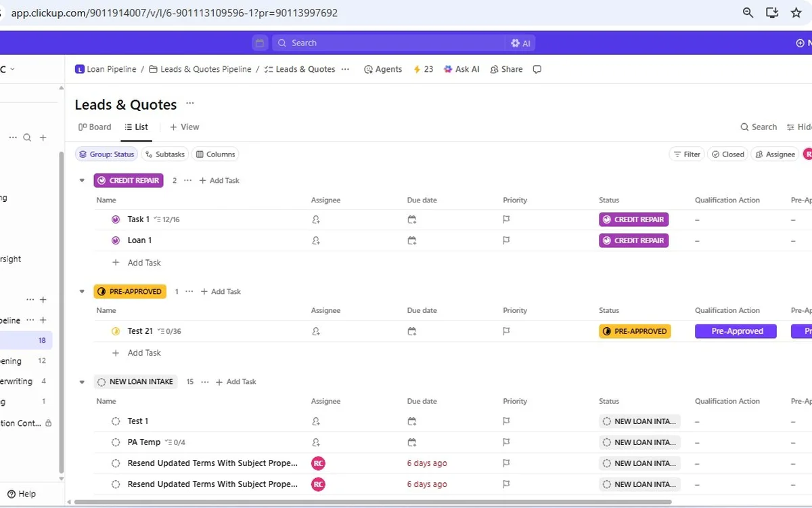Click Add Task beside CREDIT REPAIR header
Viewport: 812px width, 508px height.
219,181
